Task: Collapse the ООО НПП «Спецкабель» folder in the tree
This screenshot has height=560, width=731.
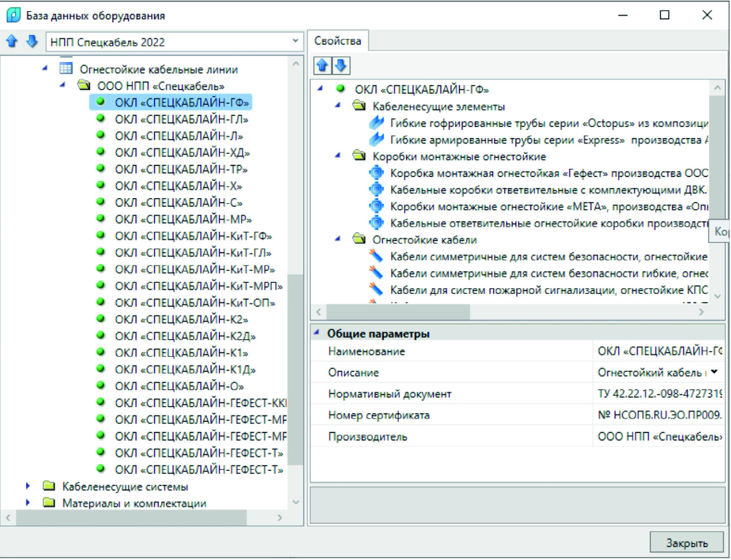Action: coord(63,85)
